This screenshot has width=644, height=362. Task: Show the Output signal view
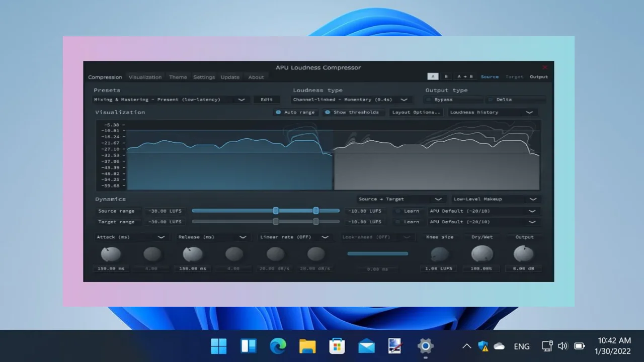(x=539, y=77)
